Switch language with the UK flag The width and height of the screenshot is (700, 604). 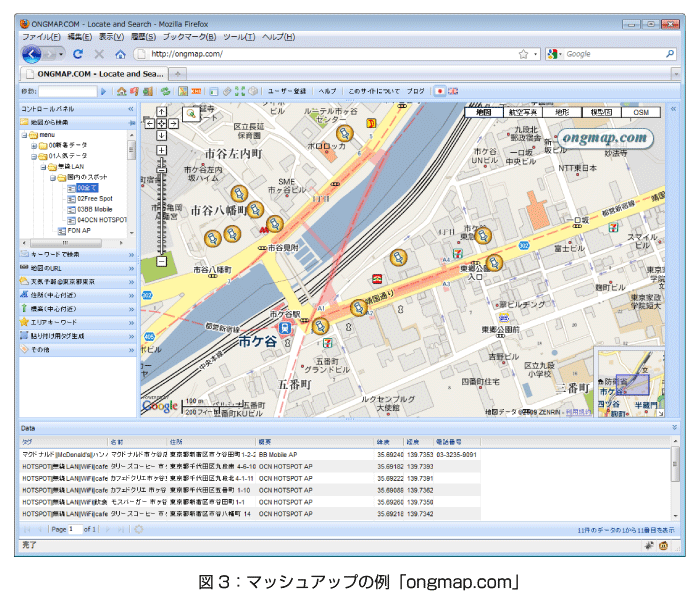453,92
